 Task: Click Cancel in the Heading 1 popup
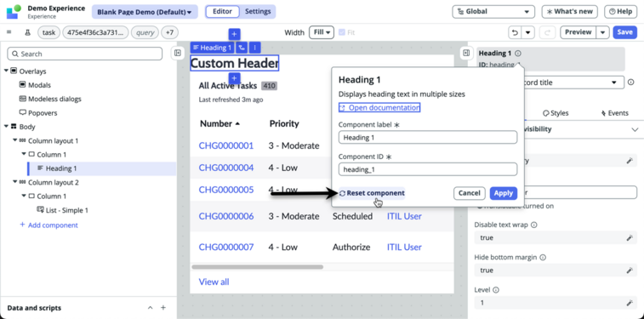click(469, 193)
